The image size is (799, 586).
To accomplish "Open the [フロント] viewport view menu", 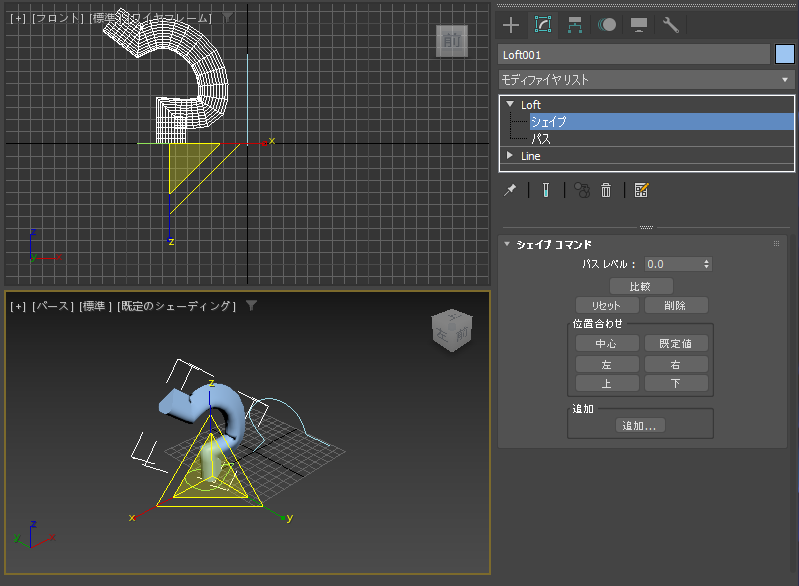I will point(57,18).
